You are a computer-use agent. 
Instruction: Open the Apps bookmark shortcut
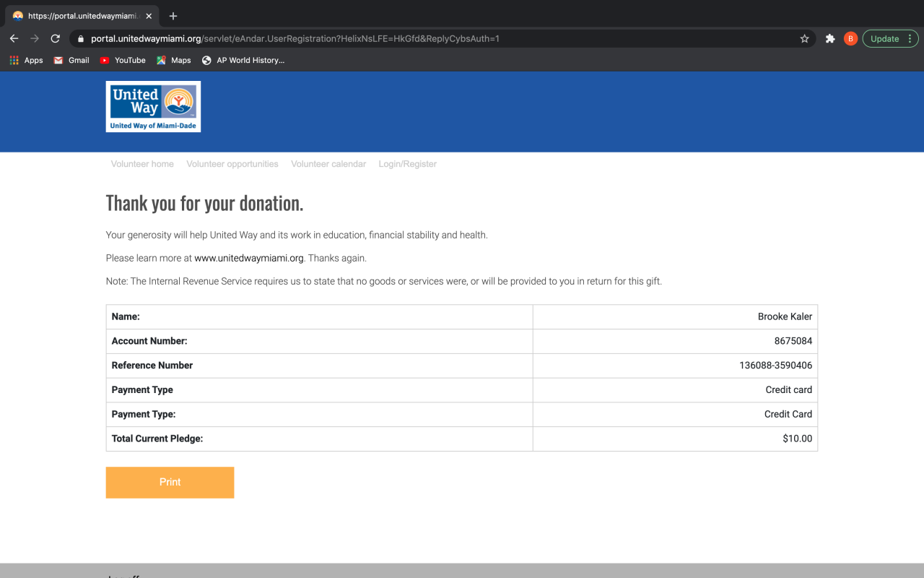coord(26,61)
